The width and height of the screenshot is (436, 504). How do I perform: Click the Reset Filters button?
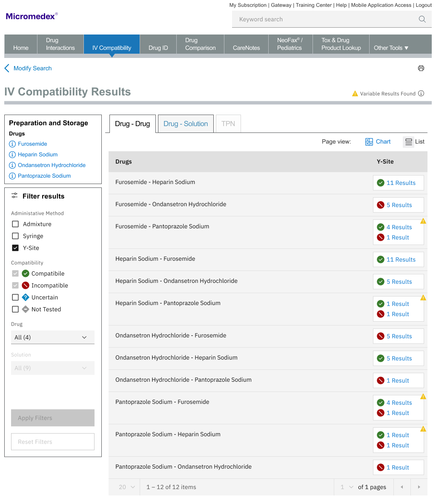53,442
